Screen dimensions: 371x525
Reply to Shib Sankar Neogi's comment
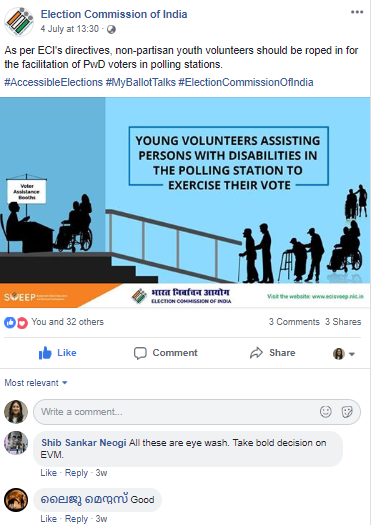coord(76,473)
